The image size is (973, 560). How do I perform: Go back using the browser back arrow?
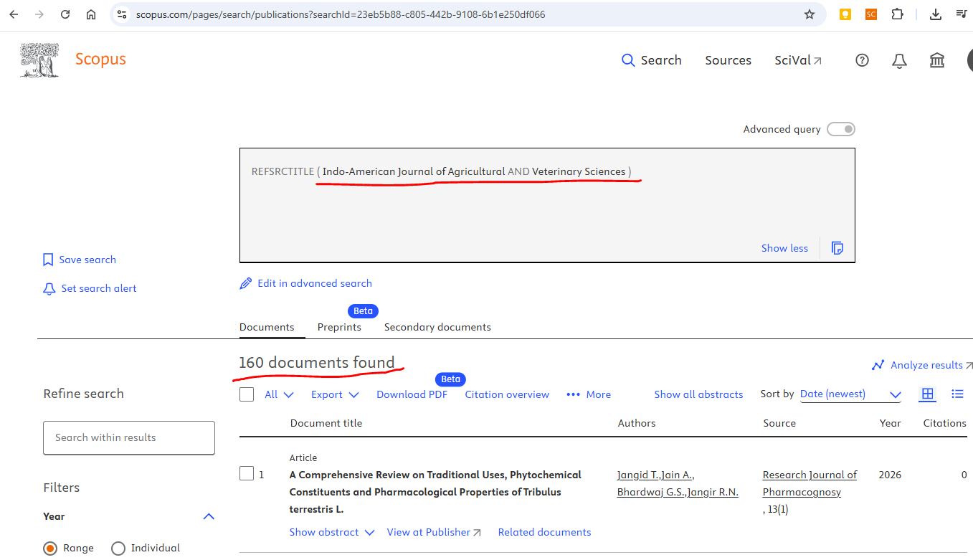pyautogui.click(x=14, y=14)
